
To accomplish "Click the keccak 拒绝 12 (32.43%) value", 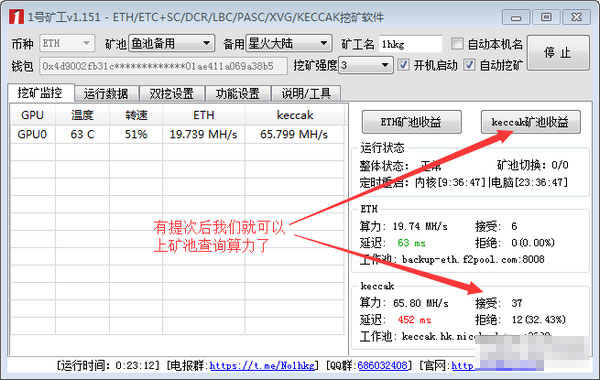I will tap(539, 320).
